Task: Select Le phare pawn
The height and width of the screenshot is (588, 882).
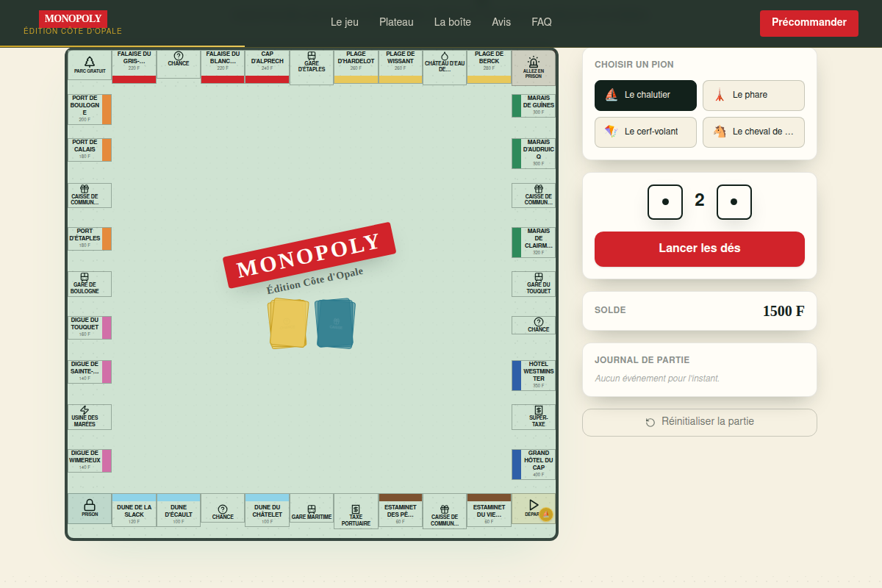Action: click(753, 96)
